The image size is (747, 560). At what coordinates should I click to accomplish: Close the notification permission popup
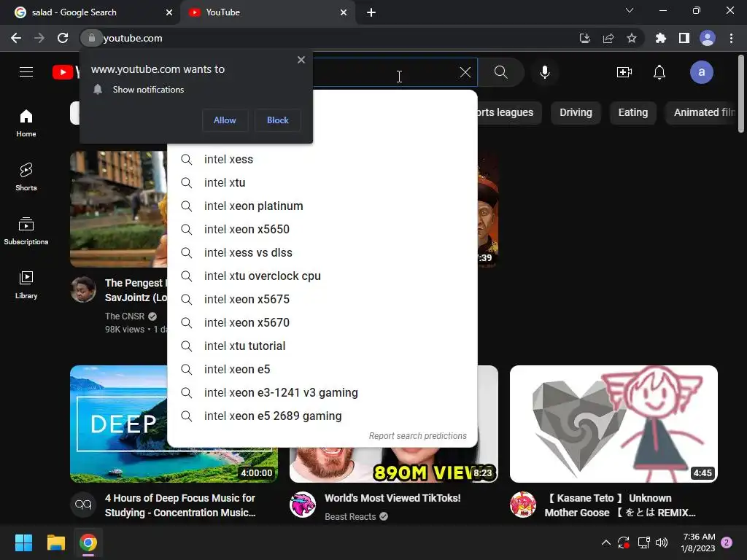pyautogui.click(x=301, y=60)
